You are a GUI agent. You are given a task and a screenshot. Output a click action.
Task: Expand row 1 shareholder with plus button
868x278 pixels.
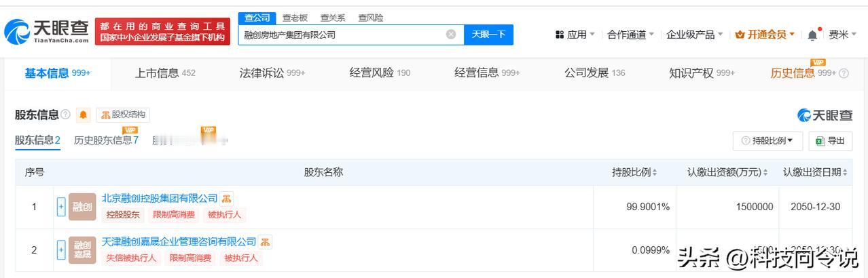tap(61, 207)
